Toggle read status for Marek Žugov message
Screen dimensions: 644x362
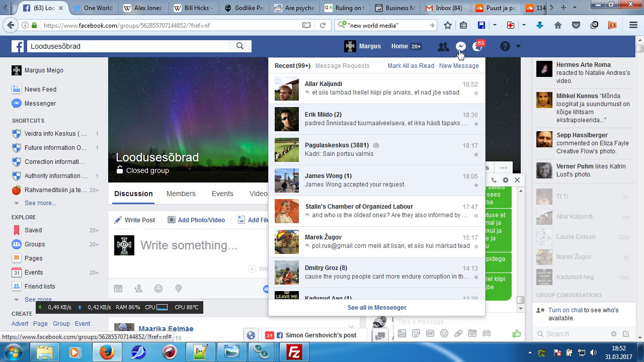[x=476, y=247]
